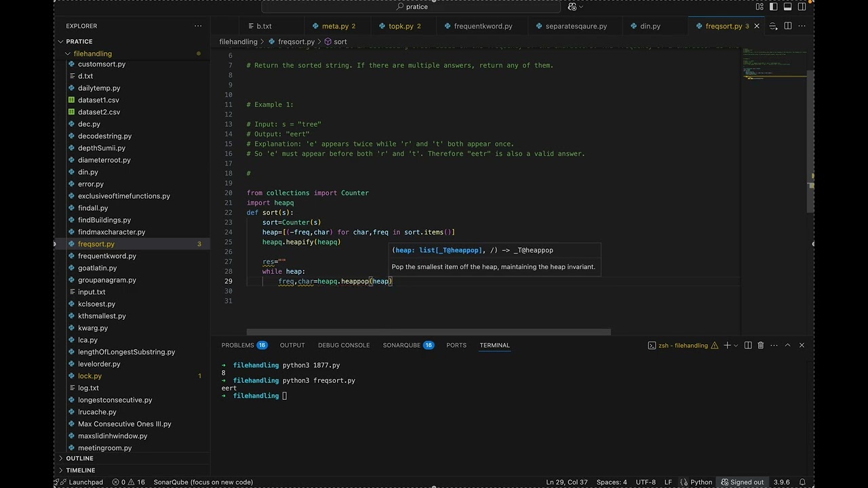Expand the TIMELINE section

coord(80,470)
